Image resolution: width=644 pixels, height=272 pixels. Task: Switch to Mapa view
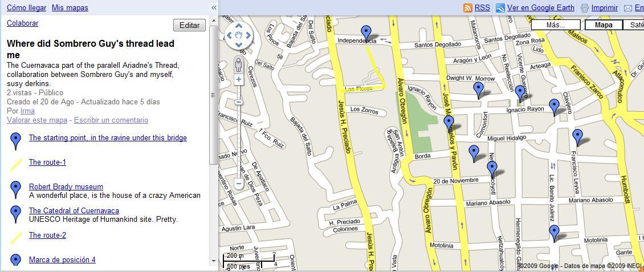(603, 25)
